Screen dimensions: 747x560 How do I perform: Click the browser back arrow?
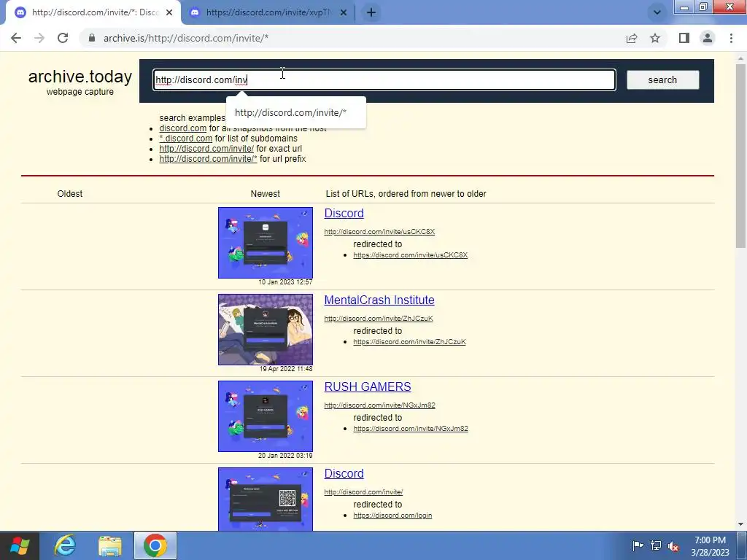(x=16, y=38)
